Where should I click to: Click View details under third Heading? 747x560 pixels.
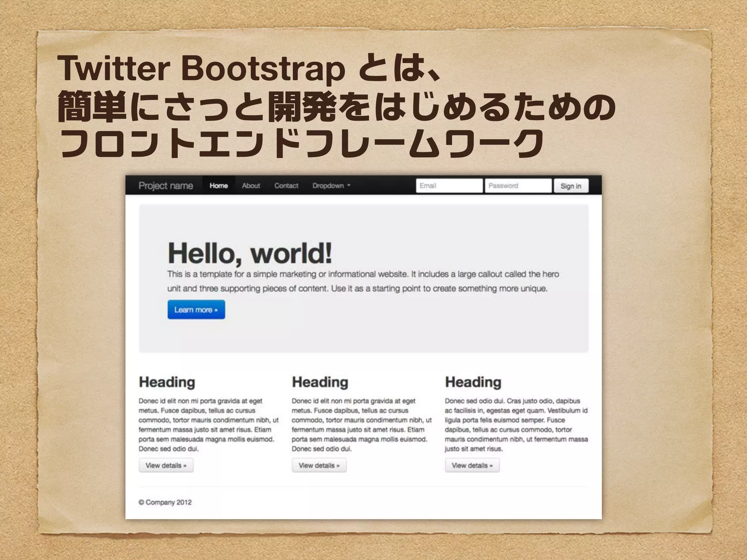tap(472, 466)
